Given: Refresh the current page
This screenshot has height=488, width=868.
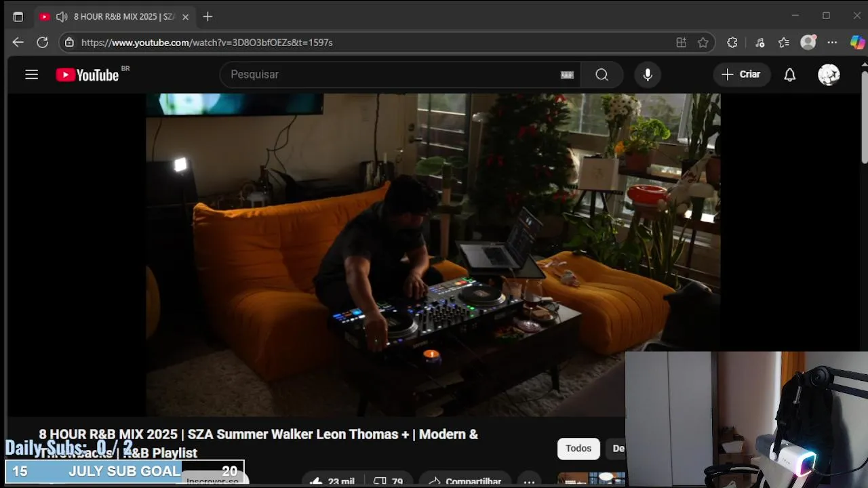Looking at the screenshot, I should 42,42.
